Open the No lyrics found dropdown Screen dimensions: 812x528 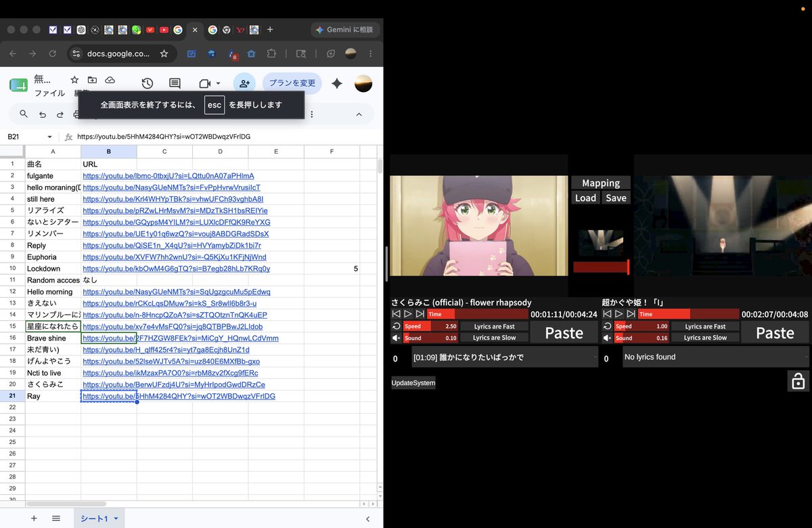click(716, 357)
